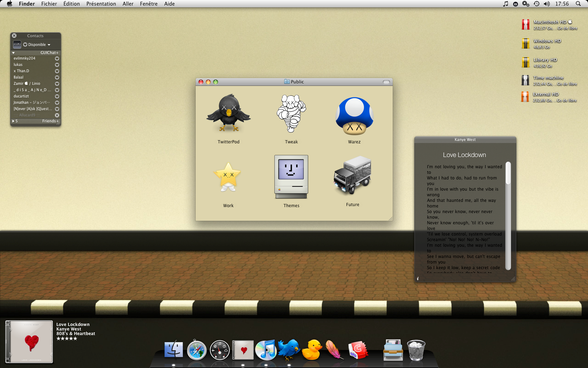Image resolution: width=588 pixels, height=368 pixels.
Task: Click the five-star song rating
Action: coord(66,339)
